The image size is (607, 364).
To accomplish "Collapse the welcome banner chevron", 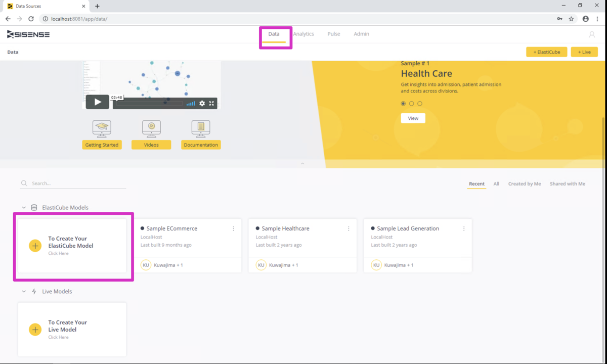I will tap(302, 163).
